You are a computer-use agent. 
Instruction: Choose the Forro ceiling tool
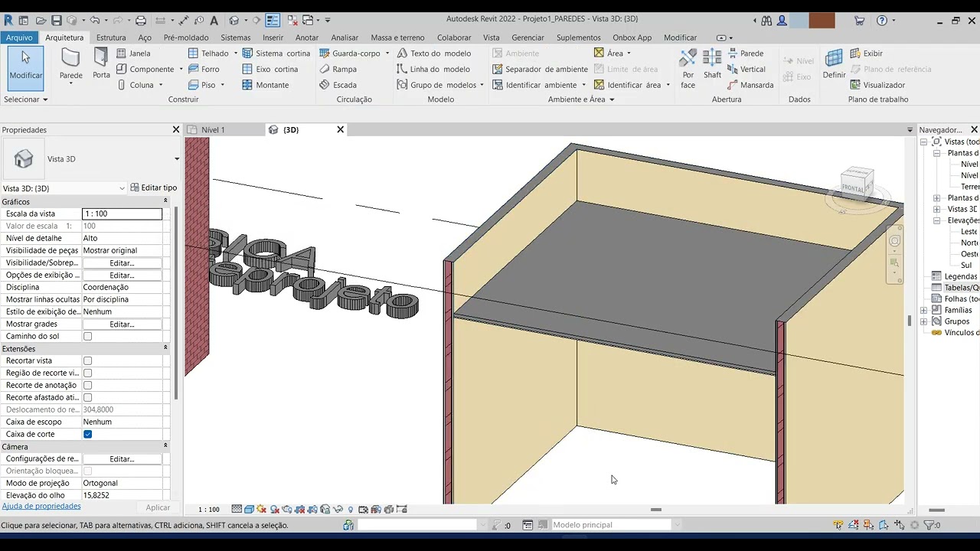tap(204, 69)
